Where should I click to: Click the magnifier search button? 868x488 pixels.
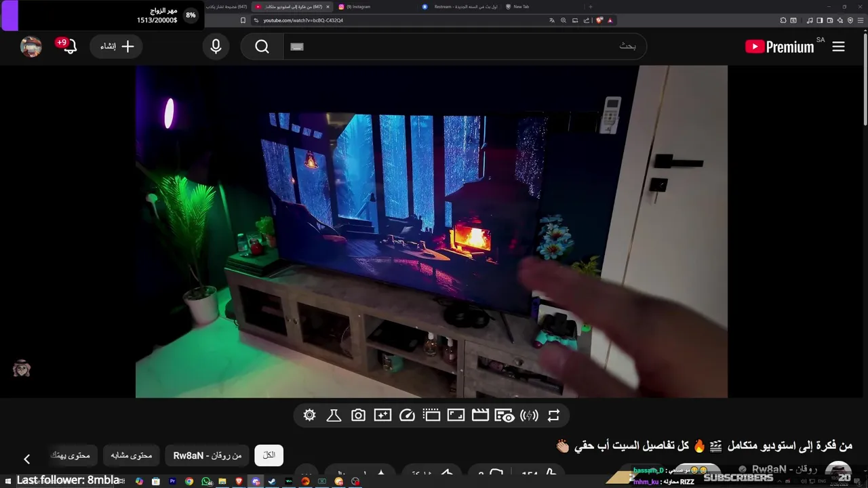point(262,46)
